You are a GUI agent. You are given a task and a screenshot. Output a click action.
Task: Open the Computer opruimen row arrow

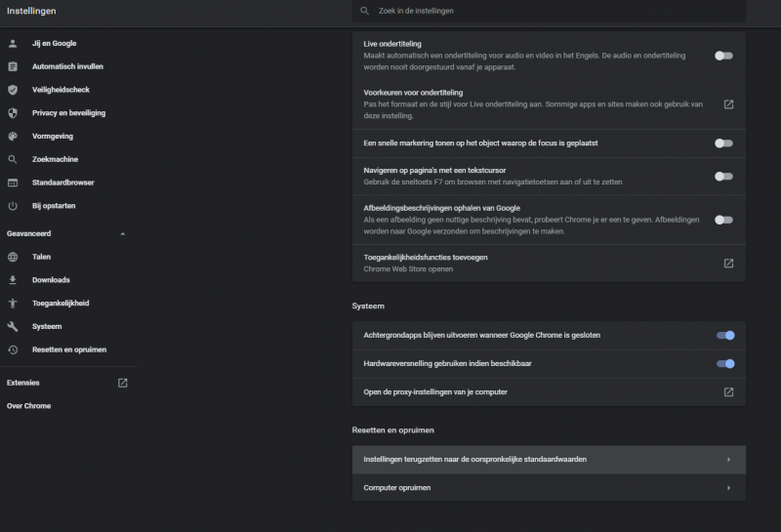[x=728, y=487]
